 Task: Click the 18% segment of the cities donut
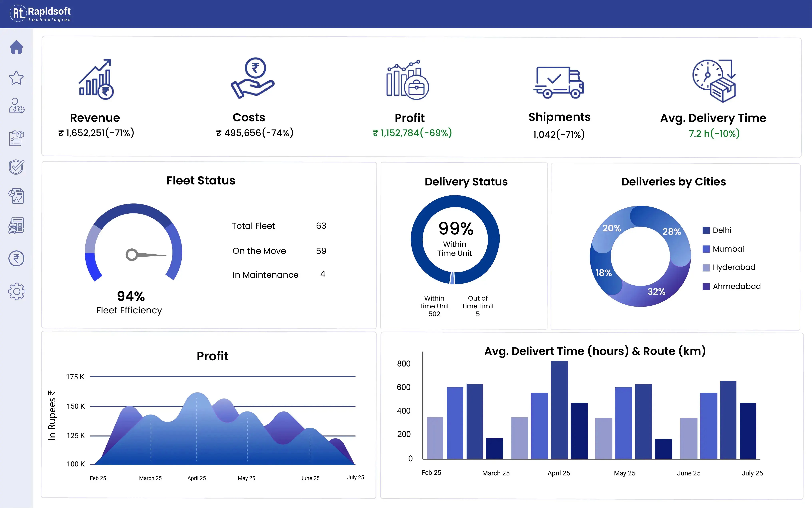[603, 272]
